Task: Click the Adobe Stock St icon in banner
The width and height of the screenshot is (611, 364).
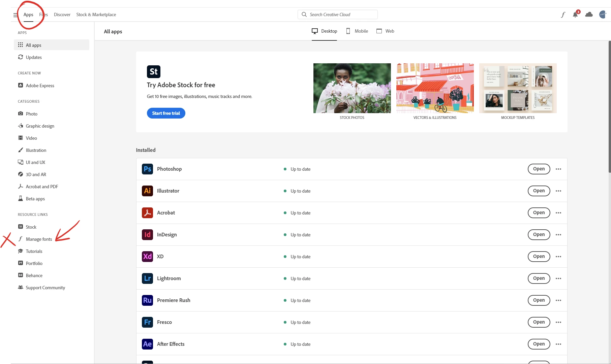Action: 154,72
